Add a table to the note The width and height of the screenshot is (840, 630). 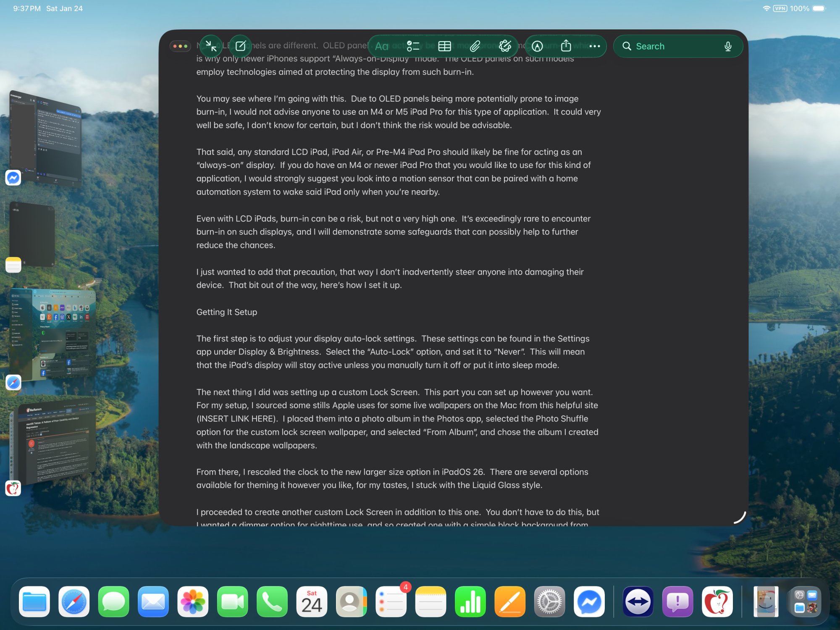tap(444, 46)
